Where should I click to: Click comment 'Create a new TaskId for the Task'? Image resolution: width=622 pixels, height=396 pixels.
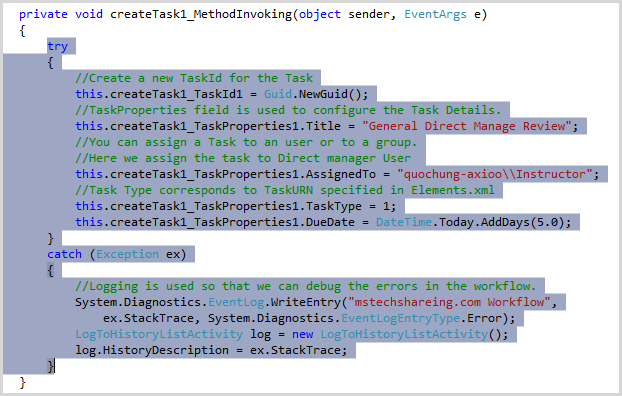coord(194,78)
